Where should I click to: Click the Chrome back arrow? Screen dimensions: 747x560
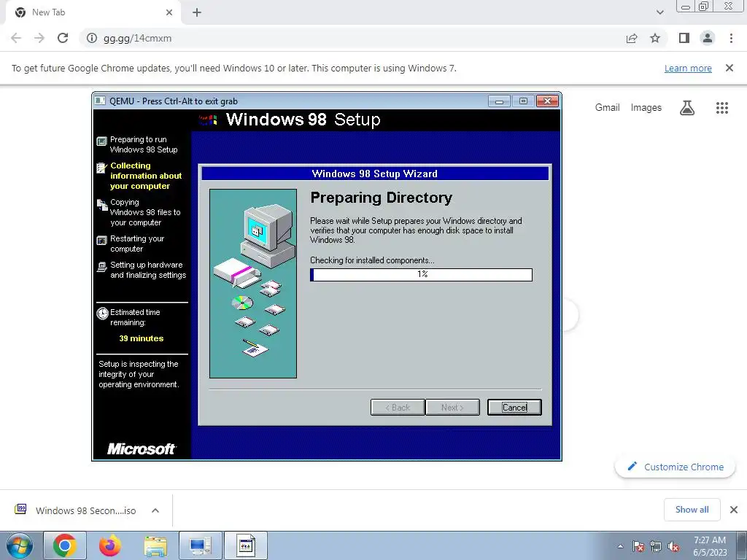tap(16, 38)
